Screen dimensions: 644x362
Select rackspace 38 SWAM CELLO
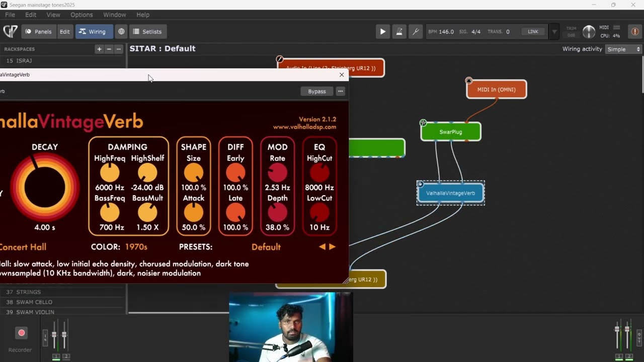61,302
